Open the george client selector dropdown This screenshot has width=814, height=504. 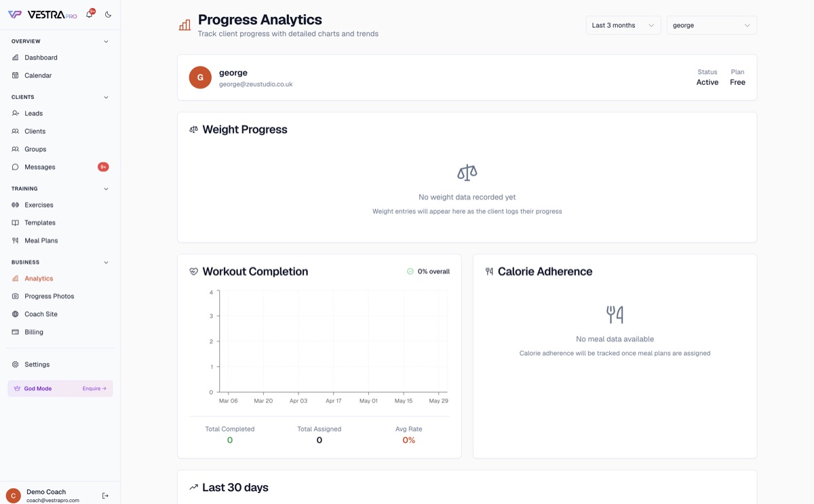(x=712, y=25)
